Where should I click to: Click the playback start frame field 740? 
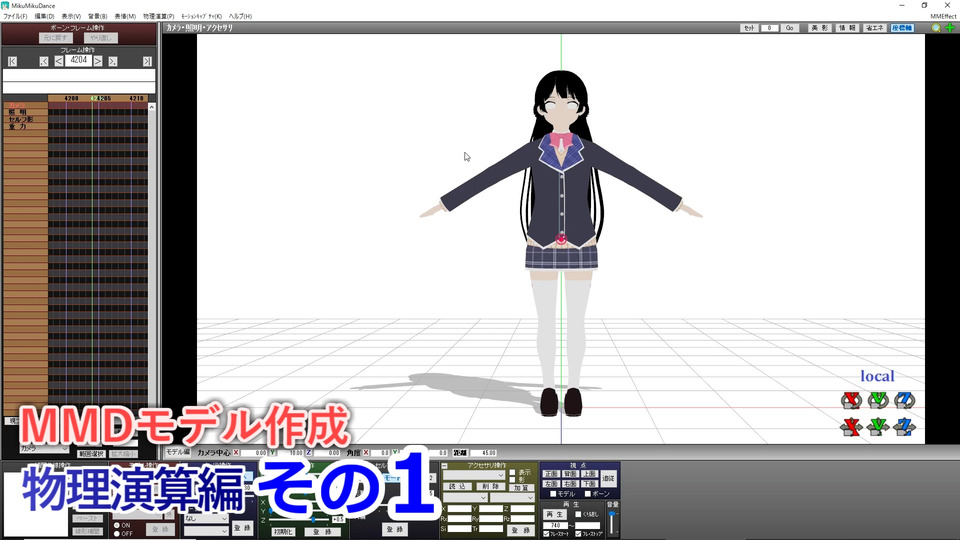pyautogui.click(x=555, y=525)
